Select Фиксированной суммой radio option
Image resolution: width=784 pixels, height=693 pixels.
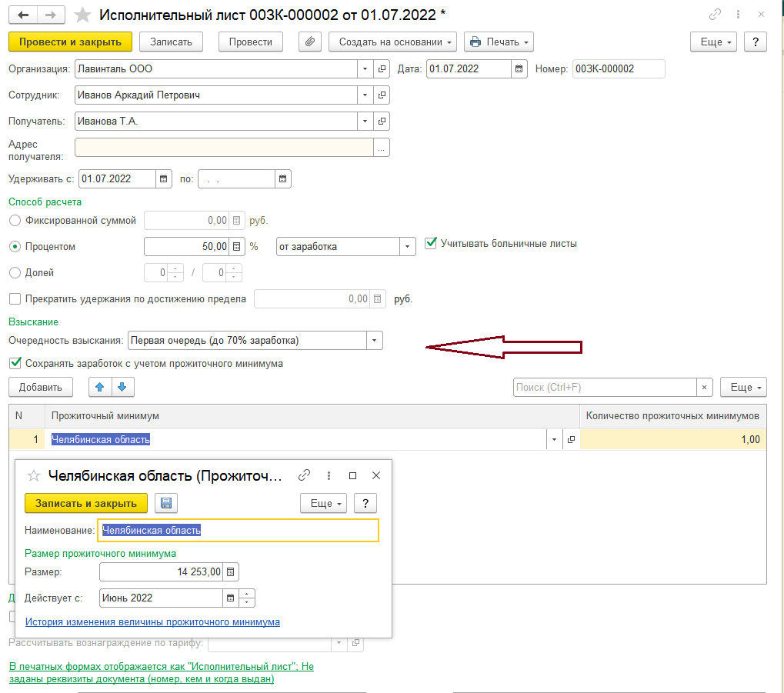[15, 221]
